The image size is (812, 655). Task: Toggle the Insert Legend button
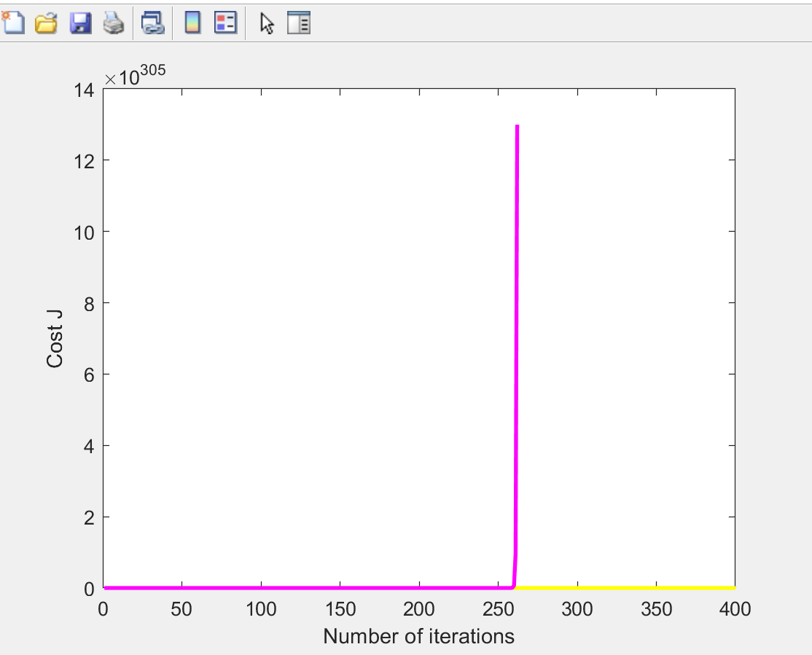coord(225,23)
